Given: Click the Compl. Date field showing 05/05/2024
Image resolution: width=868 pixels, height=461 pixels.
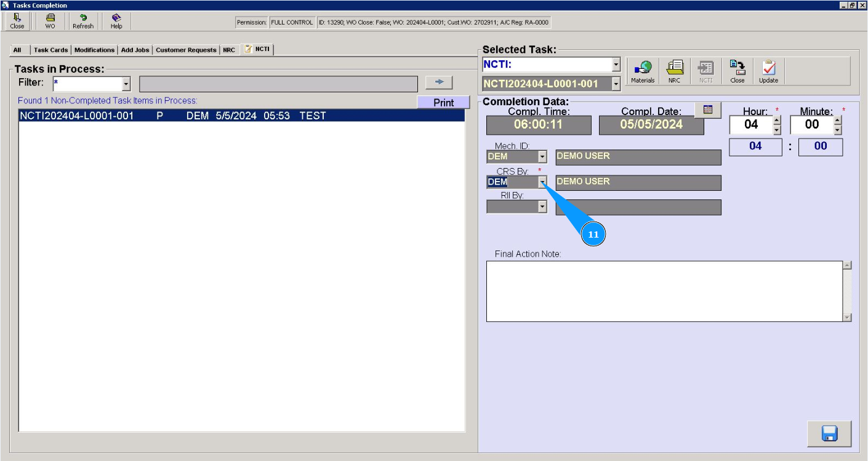Looking at the screenshot, I should (651, 125).
